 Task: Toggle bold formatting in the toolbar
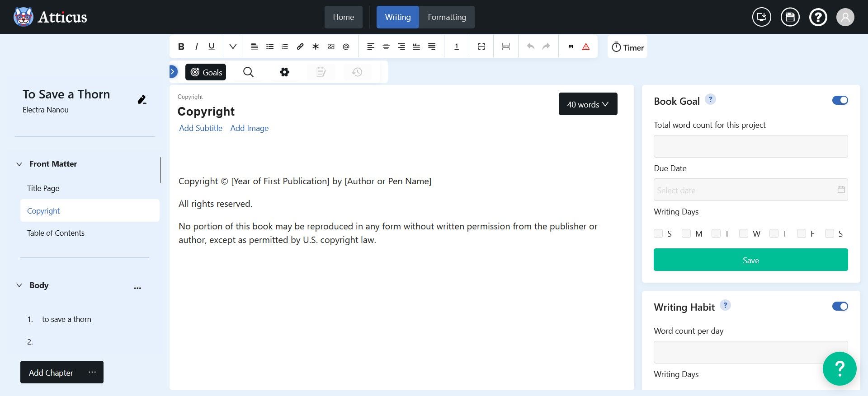pyautogui.click(x=181, y=47)
